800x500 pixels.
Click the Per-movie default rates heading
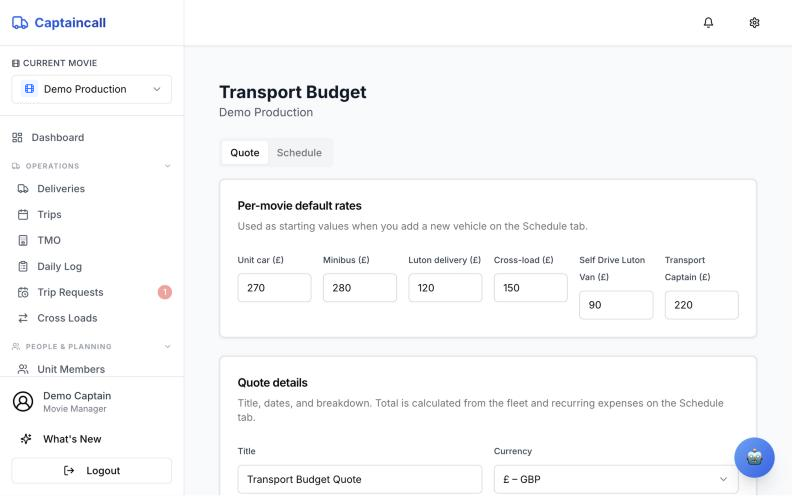pos(299,206)
